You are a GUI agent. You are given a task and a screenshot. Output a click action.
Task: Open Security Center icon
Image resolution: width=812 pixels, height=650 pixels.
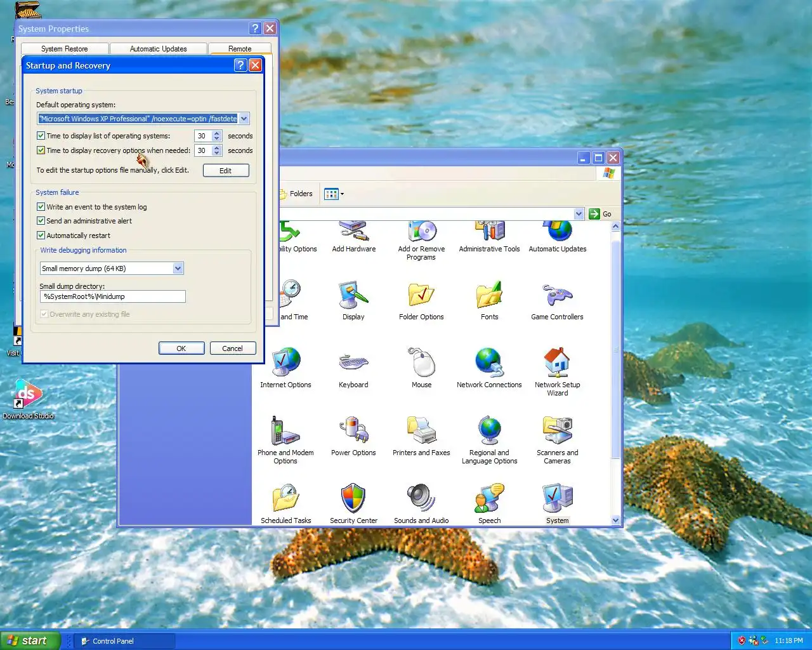click(x=353, y=504)
